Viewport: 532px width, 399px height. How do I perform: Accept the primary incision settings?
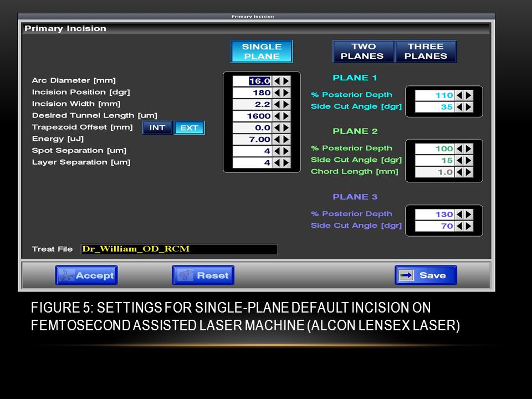pos(86,275)
